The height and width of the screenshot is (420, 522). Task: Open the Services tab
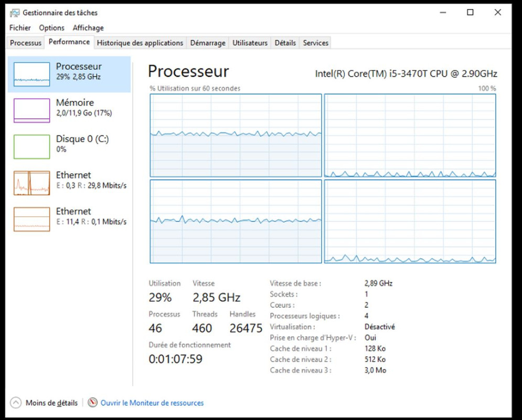pyautogui.click(x=315, y=43)
